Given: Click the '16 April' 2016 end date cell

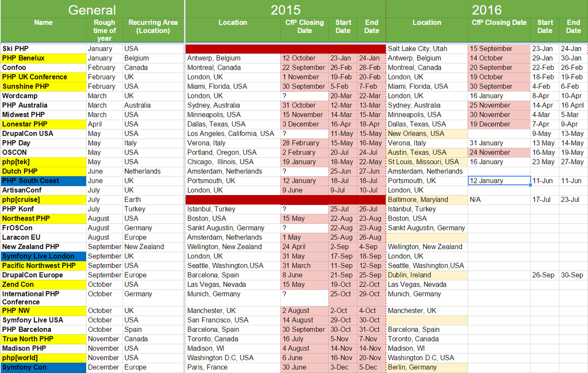Looking at the screenshot, I should click(573, 105).
